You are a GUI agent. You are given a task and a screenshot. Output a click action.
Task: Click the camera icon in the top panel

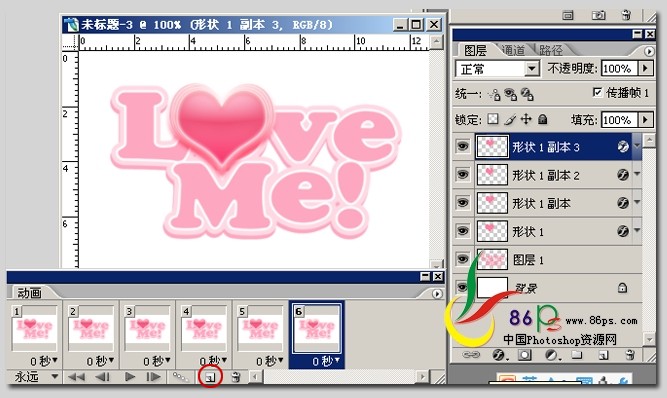point(599,15)
